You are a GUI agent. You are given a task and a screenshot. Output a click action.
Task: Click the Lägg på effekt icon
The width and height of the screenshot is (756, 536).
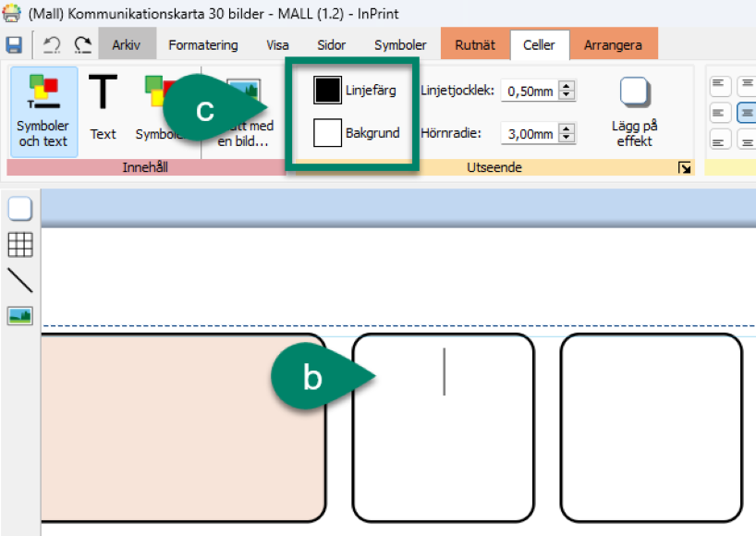click(x=634, y=93)
